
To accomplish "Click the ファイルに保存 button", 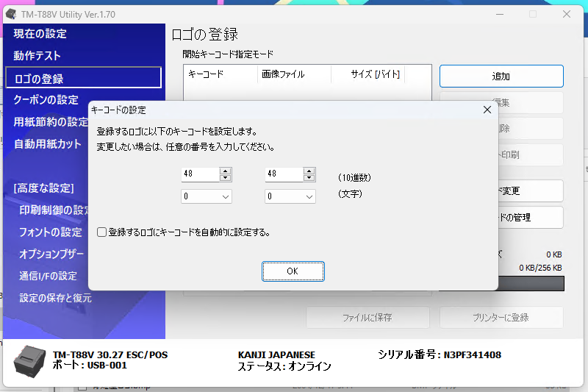I will [x=367, y=318].
